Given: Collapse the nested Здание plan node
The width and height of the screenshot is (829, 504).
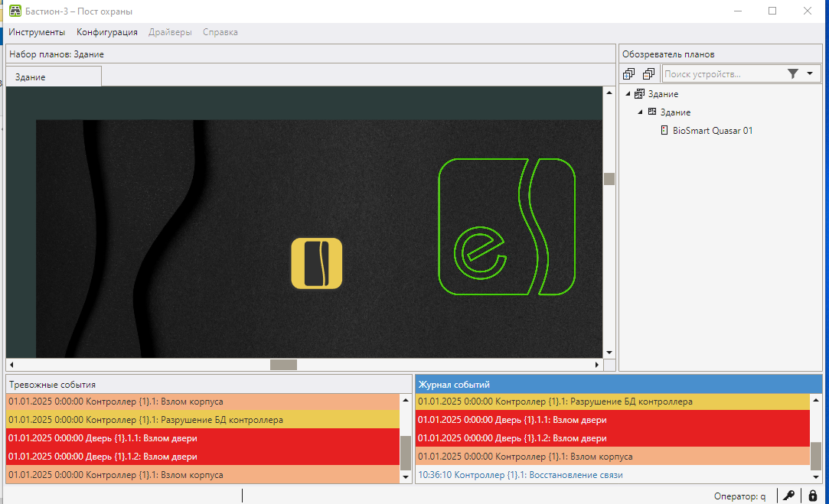Looking at the screenshot, I should tap(640, 112).
